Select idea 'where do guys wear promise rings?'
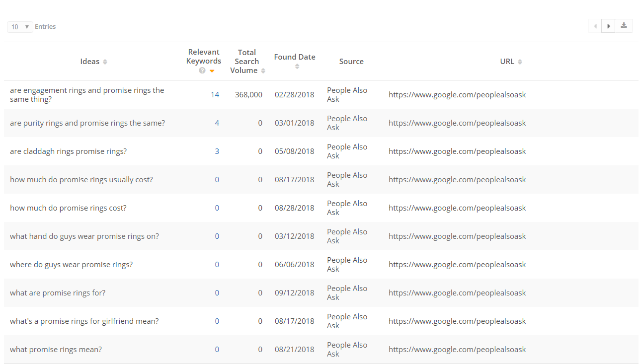Image resolution: width=639 pixels, height=364 pixels. click(x=72, y=264)
